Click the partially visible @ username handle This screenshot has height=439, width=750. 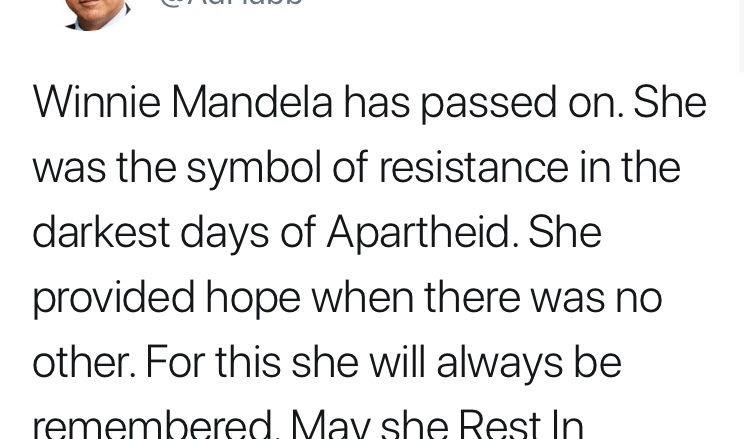[230, 4]
